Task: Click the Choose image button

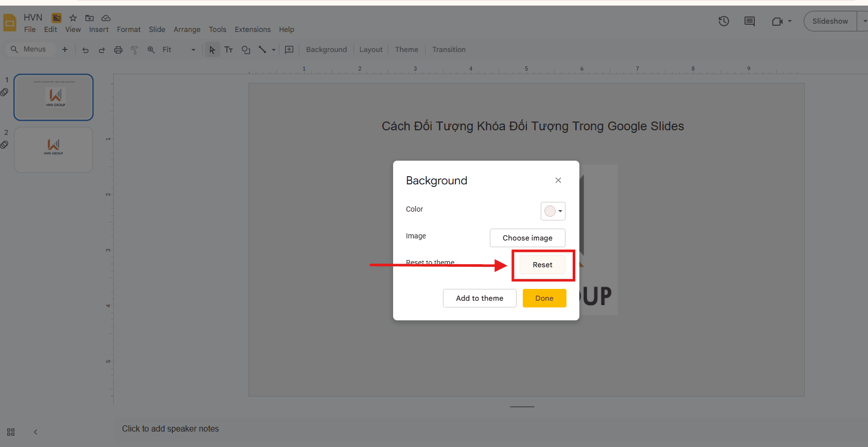Action: click(x=527, y=238)
